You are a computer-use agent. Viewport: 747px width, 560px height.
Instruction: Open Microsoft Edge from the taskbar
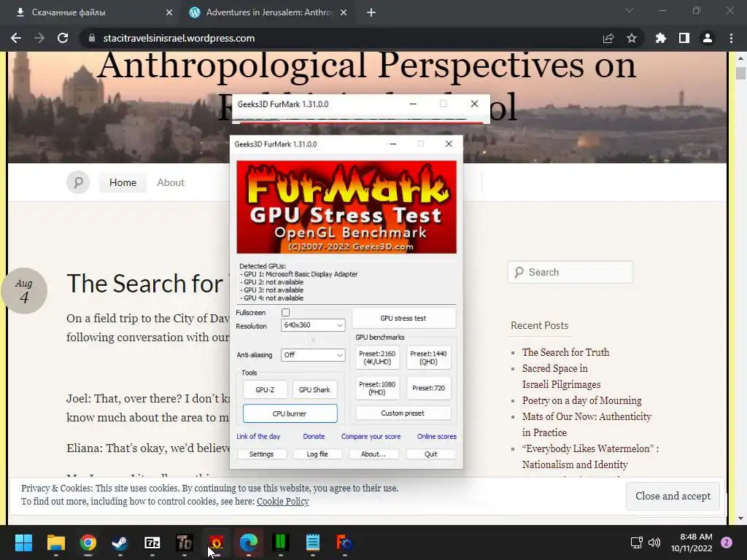pyautogui.click(x=249, y=542)
